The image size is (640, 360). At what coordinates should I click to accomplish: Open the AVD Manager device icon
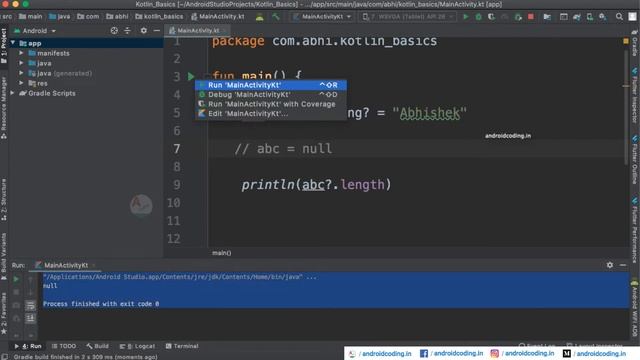click(590, 17)
